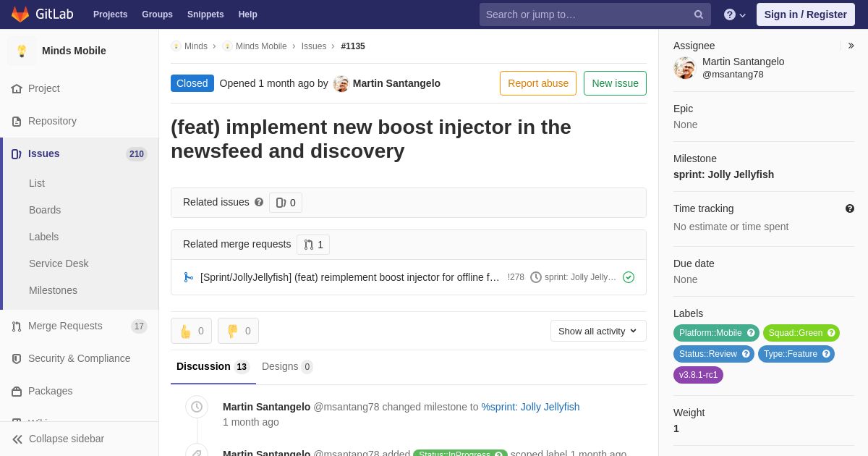Click Sign in / Register
Viewport: 868px width, 456px height.
[x=805, y=14]
